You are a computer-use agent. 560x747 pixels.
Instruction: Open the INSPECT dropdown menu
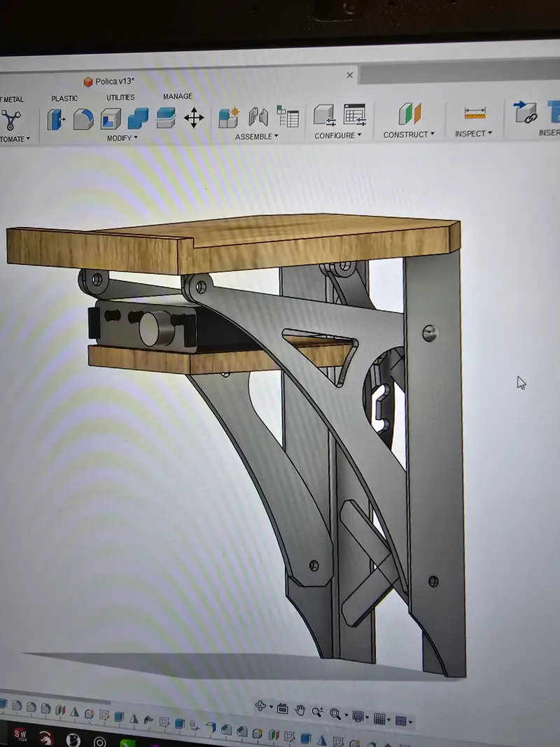pyautogui.click(x=473, y=134)
